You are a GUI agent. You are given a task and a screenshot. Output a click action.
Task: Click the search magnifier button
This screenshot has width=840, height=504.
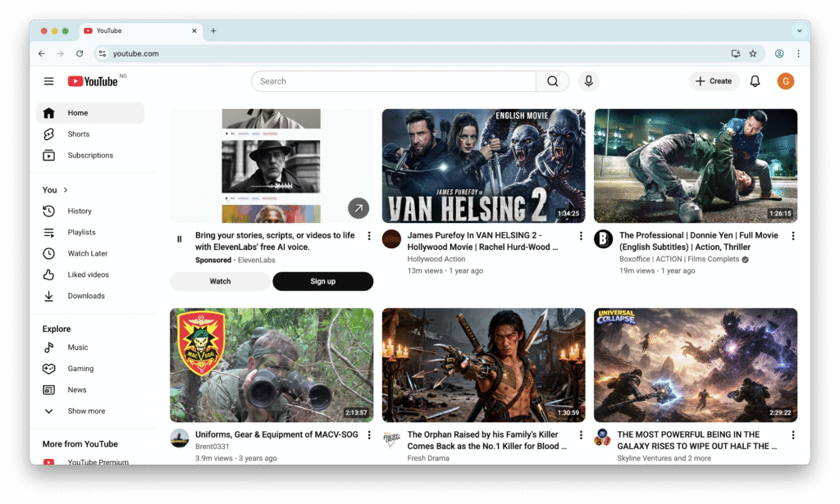pyautogui.click(x=552, y=81)
